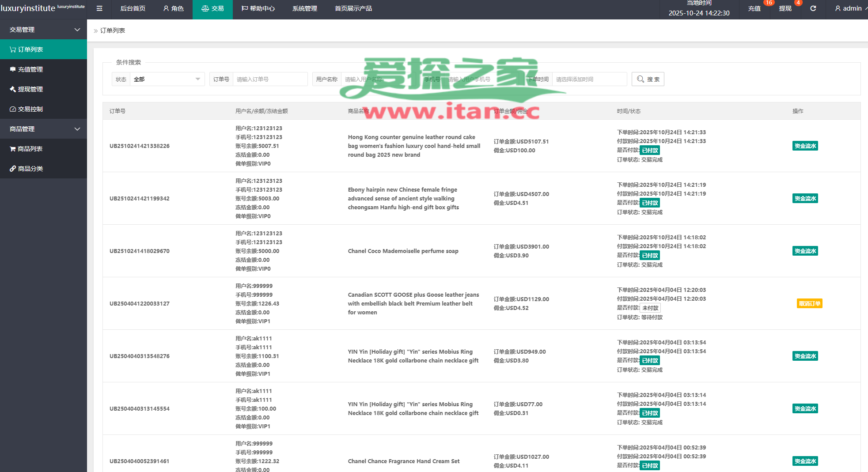Open the admin user menu
Image resolution: width=868 pixels, height=472 pixels.
[848, 8]
